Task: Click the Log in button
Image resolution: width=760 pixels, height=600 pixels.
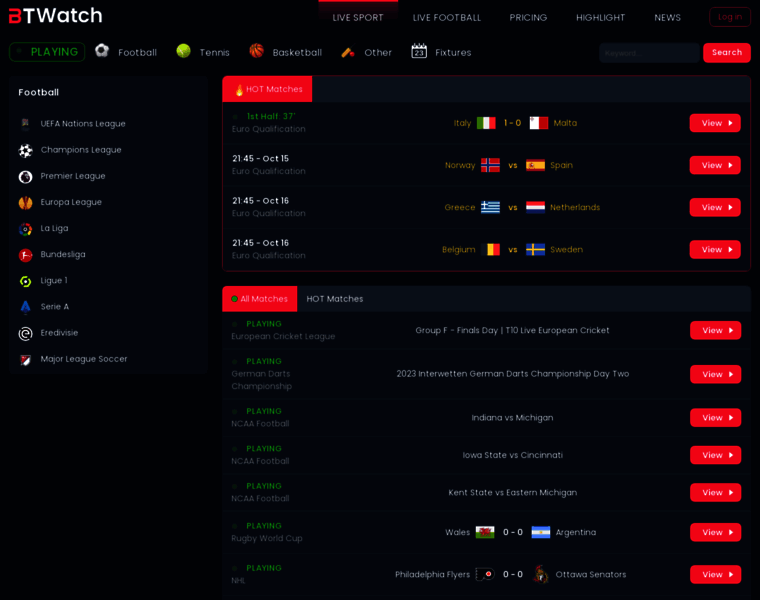Action: click(729, 17)
